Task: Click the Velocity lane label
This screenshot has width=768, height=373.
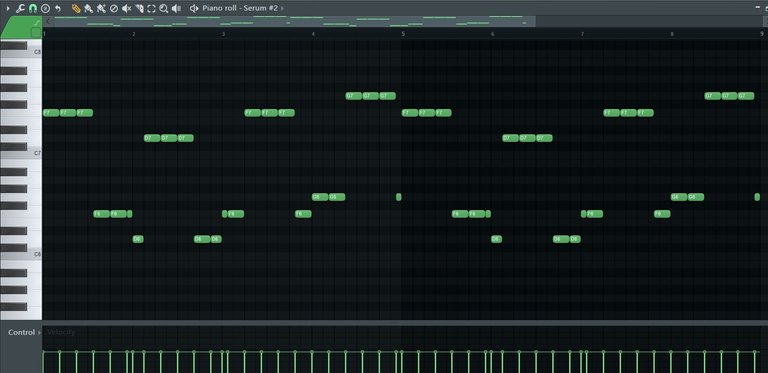Action: pyautogui.click(x=61, y=332)
